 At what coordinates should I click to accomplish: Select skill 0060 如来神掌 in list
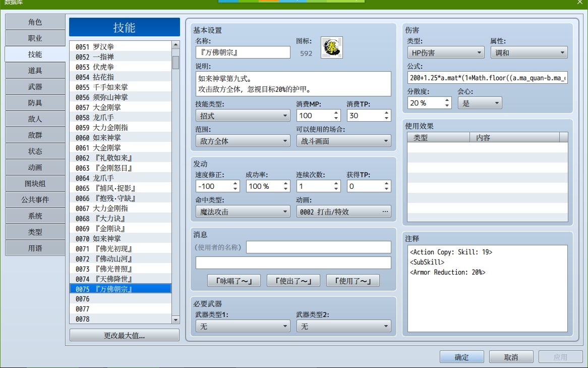(121, 138)
